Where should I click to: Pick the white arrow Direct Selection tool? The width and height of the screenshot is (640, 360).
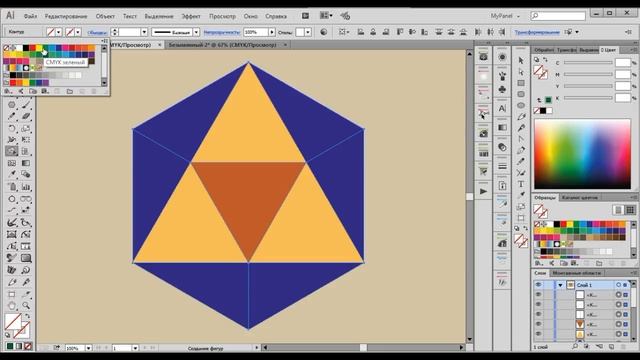point(521,72)
